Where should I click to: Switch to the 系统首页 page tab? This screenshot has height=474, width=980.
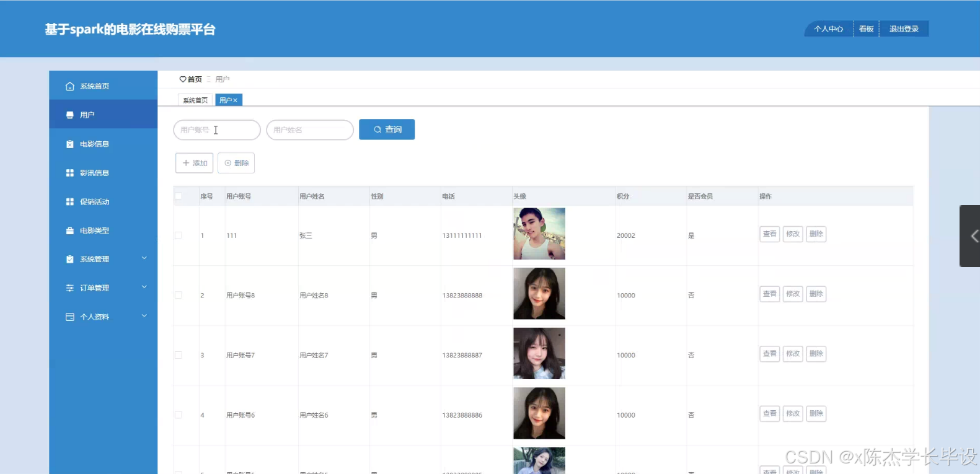pyautogui.click(x=195, y=100)
